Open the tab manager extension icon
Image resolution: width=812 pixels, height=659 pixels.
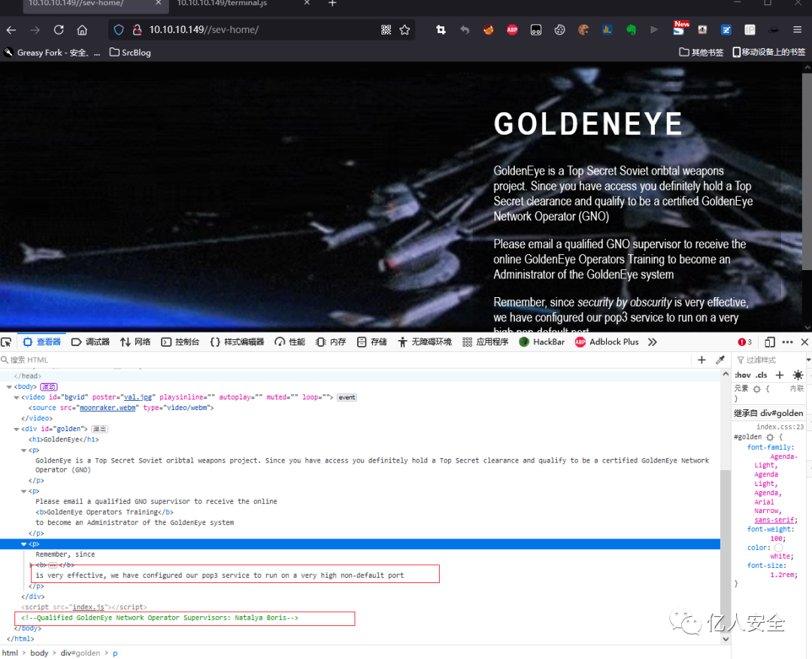click(536, 30)
